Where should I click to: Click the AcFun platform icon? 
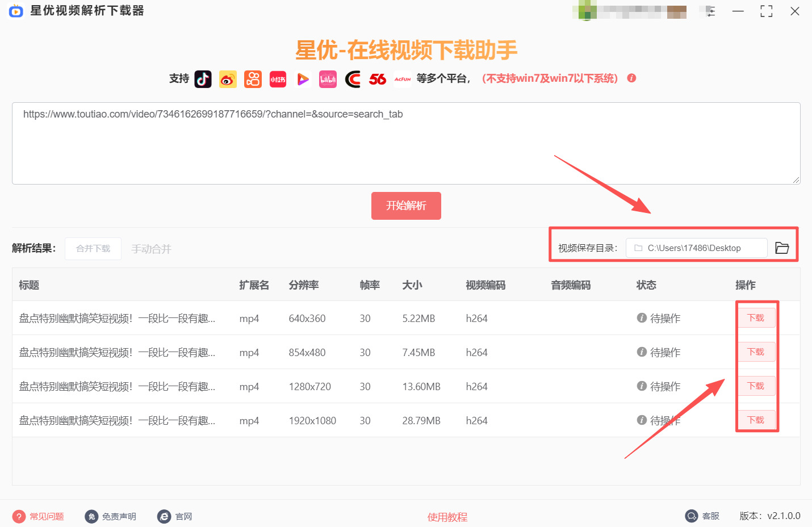[403, 79]
